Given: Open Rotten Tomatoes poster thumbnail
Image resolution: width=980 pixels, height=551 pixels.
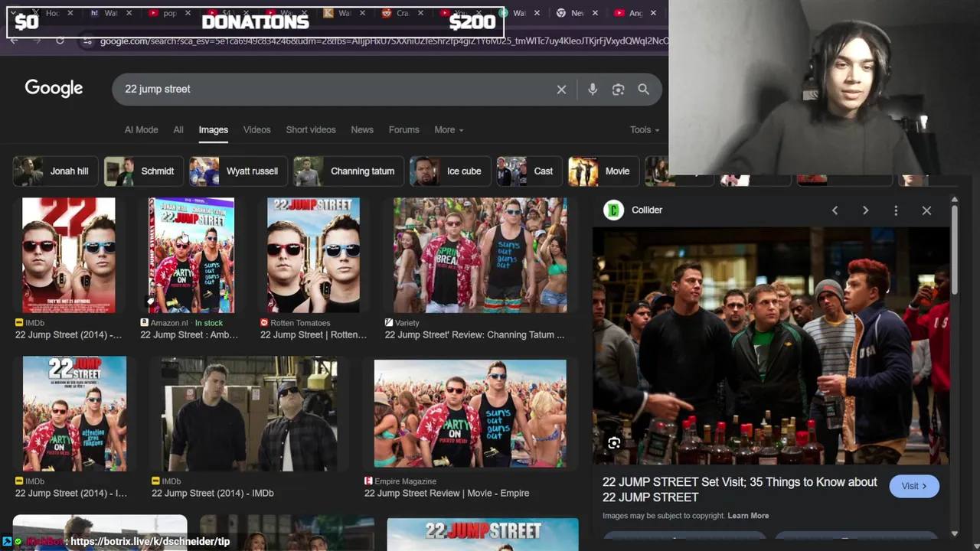Looking at the screenshot, I should [x=313, y=255].
